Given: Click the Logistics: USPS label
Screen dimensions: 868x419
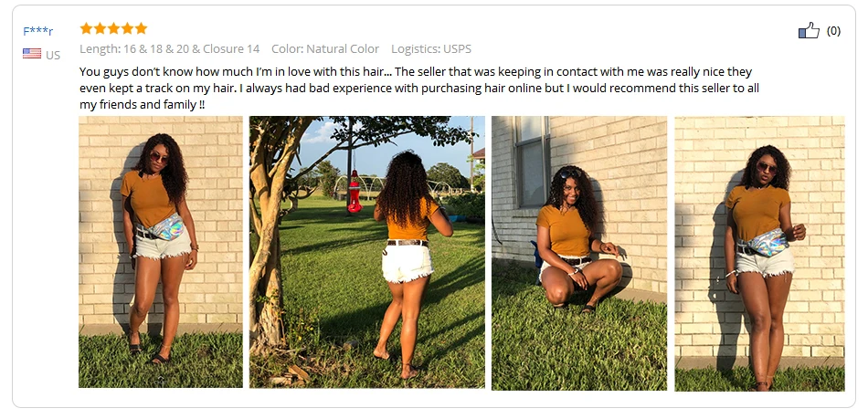Looking at the screenshot, I should 431,48.
